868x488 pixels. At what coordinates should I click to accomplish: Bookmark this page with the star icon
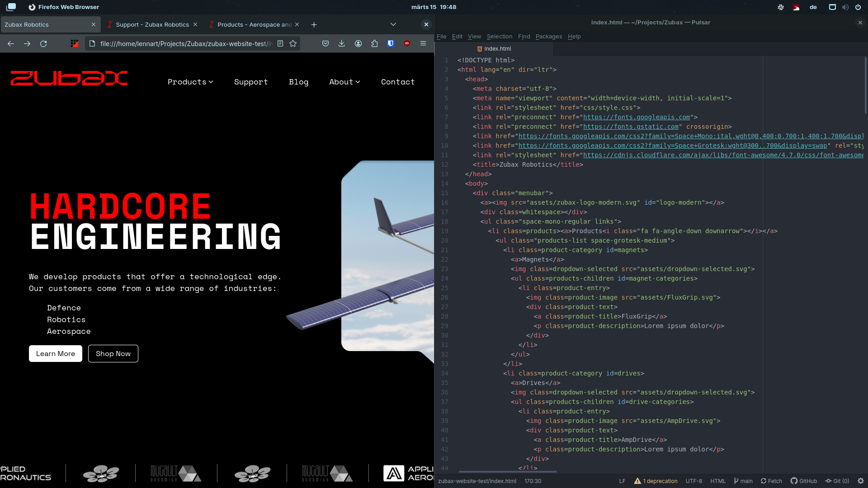(293, 44)
